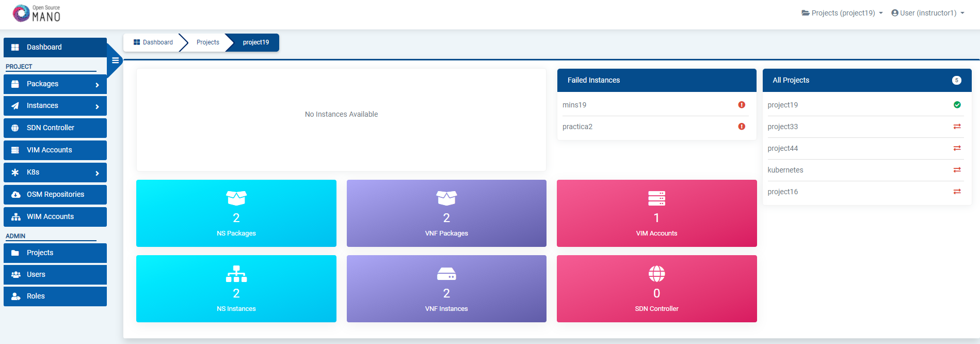Screen dimensions: 980x344
Task: Toggle the sidebar with the hamburger icon
Action: click(115, 60)
